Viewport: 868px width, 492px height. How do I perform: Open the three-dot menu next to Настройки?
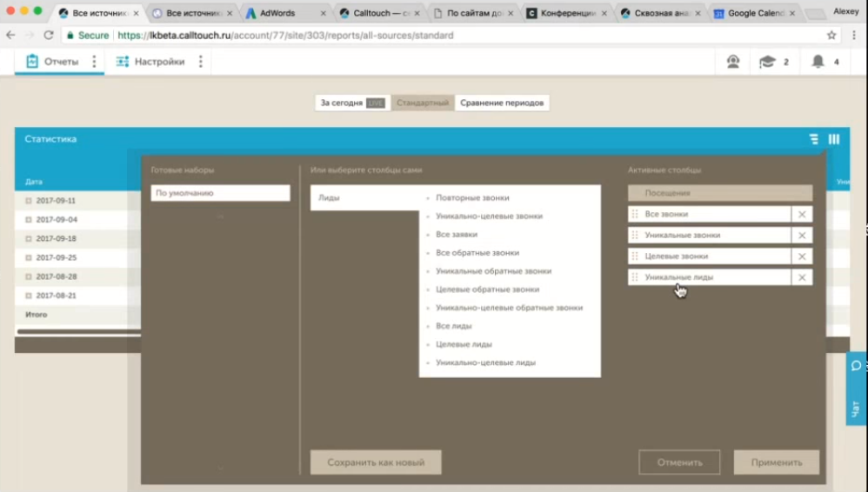tap(200, 62)
